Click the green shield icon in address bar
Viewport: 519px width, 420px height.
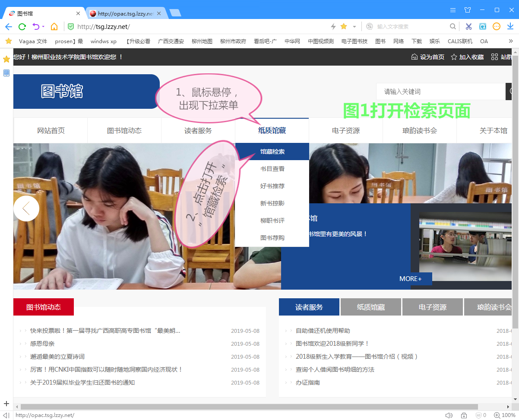tap(70, 26)
